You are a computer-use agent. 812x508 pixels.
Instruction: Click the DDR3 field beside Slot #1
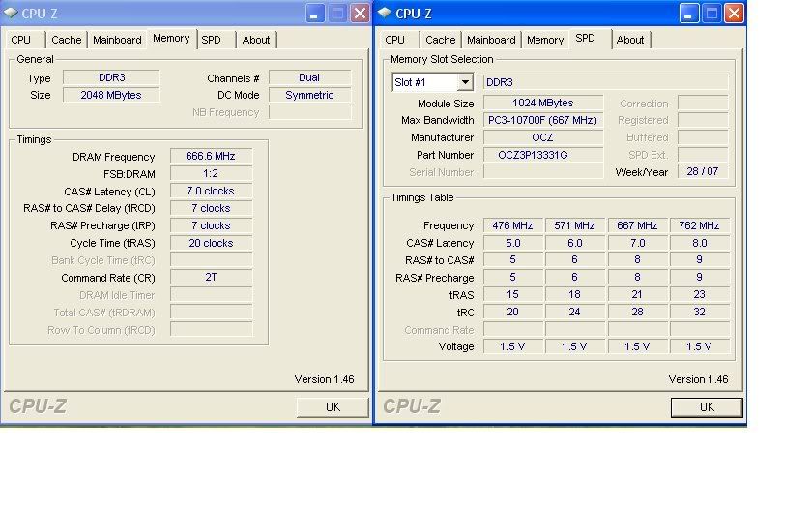pos(605,82)
